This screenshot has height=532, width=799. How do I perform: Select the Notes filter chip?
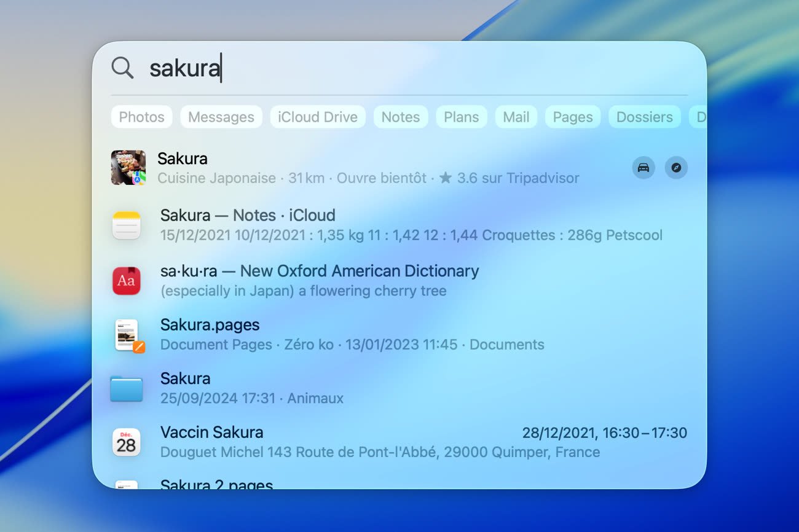[401, 117]
